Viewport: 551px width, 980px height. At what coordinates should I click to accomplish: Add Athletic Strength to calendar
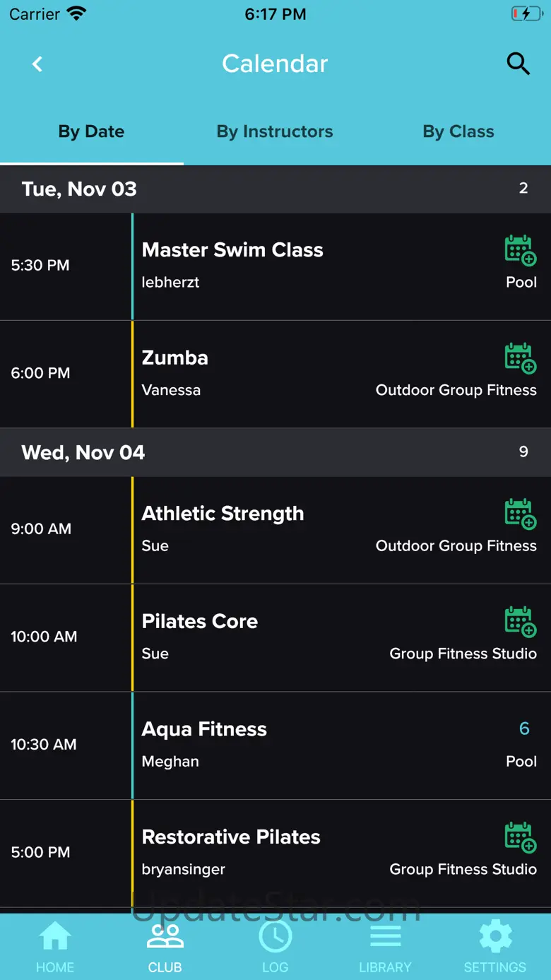[520, 514]
